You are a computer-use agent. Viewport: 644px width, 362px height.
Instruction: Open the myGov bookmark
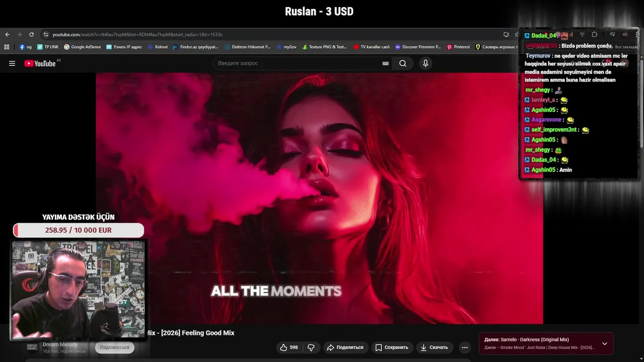(x=286, y=47)
